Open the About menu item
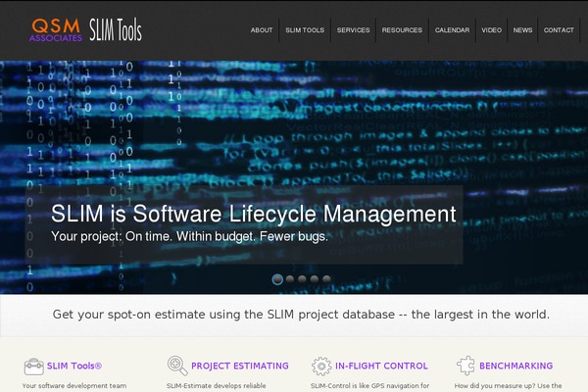 click(262, 30)
